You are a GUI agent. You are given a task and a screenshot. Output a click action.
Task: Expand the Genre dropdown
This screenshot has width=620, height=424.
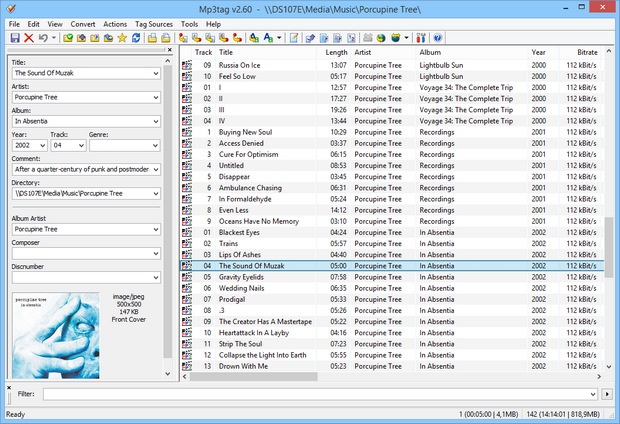156,146
